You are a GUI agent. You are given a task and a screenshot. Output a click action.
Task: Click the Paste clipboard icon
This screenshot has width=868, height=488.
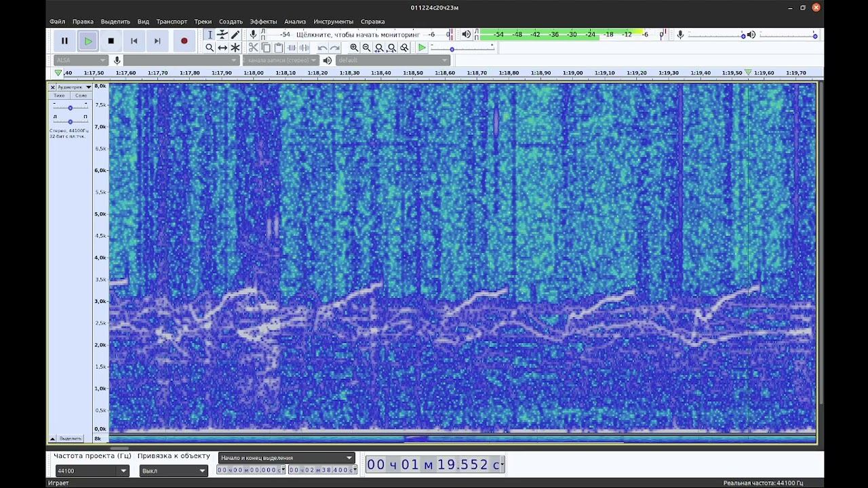(279, 47)
